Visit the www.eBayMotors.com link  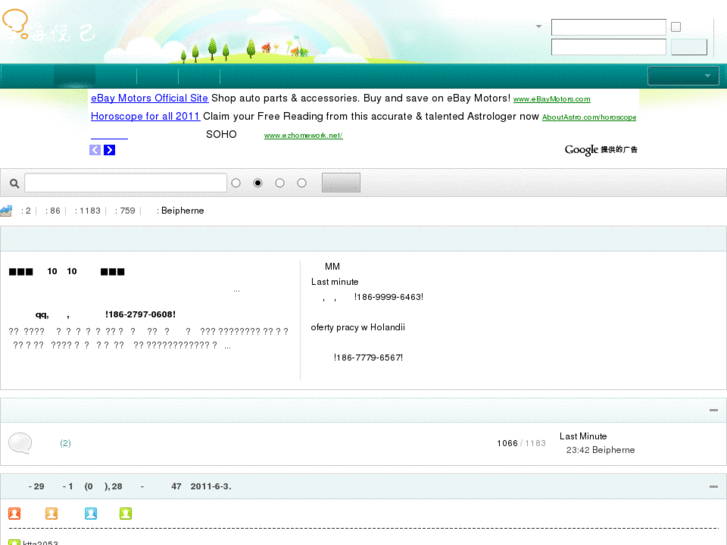click(552, 99)
